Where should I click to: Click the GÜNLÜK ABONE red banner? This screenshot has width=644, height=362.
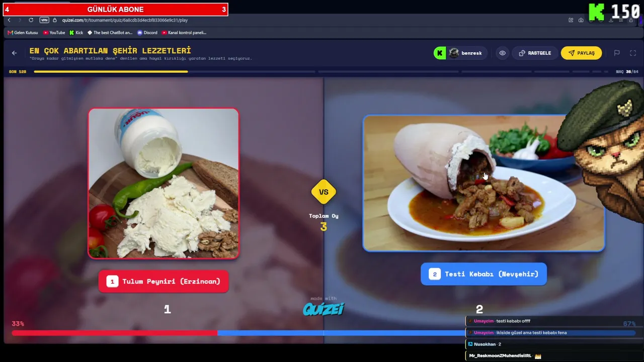click(116, 10)
